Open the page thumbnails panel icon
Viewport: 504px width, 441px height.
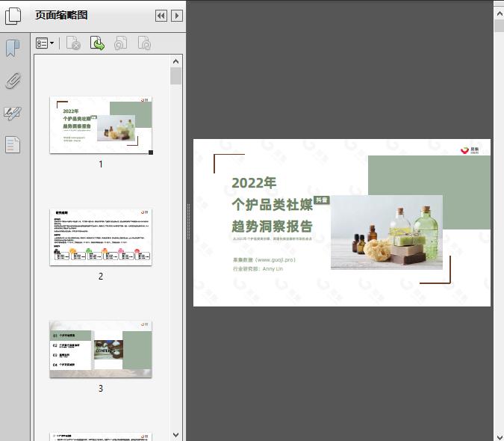coord(13,16)
